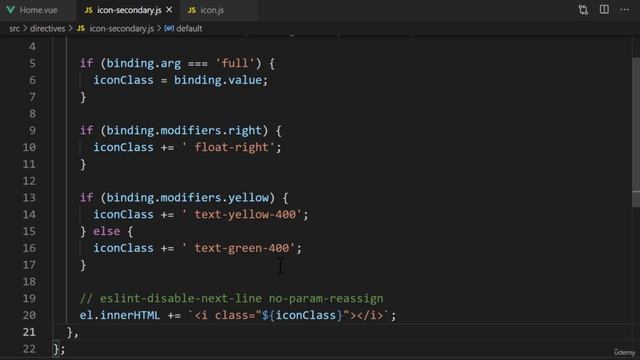Image resolution: width=640 pixels, height=360 pixels.
Task: Click the Vue file icon on Home.vue tab
Action: (10, 10)
